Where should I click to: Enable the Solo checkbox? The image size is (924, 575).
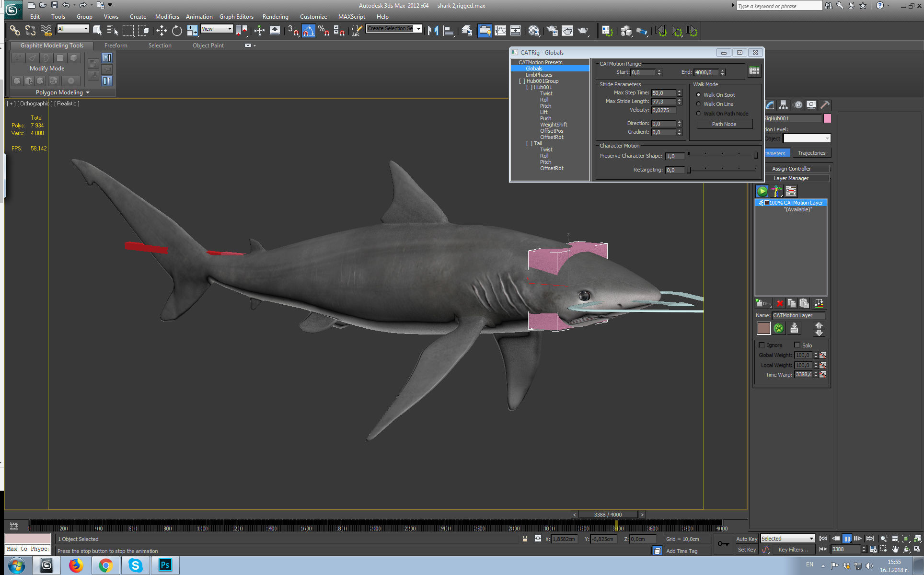click(797, 345)
